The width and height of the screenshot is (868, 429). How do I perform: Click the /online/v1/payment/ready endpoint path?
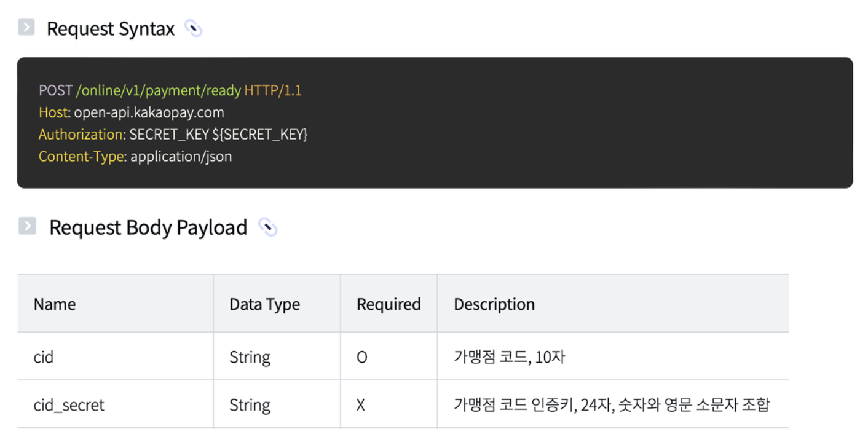[158, 90]
